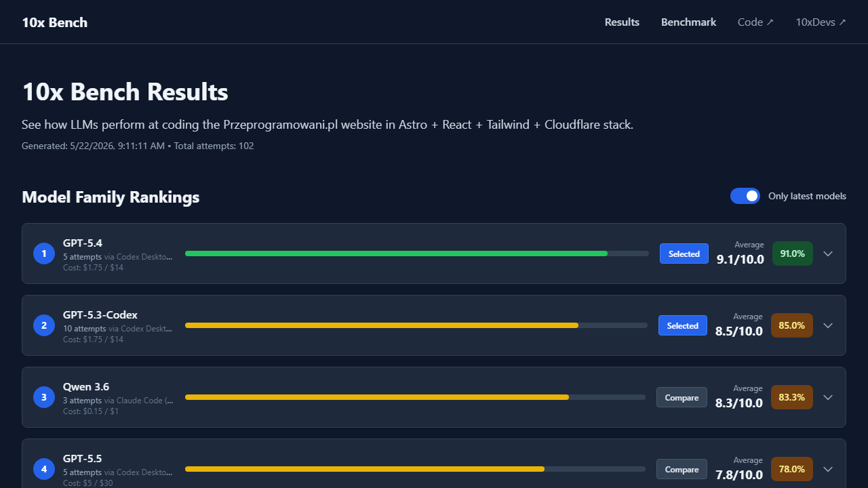Click rank 2 badge for GPT-5.3-Codex

point(44,325)
